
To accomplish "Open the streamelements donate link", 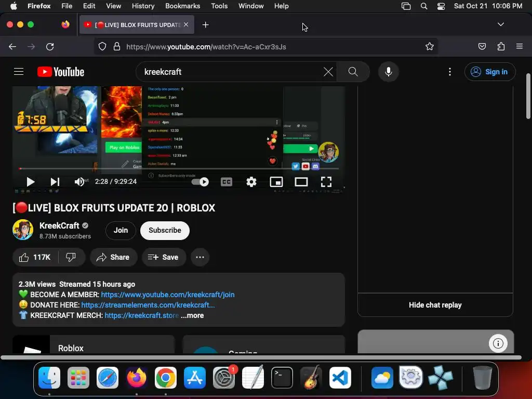I will (148, 305).
